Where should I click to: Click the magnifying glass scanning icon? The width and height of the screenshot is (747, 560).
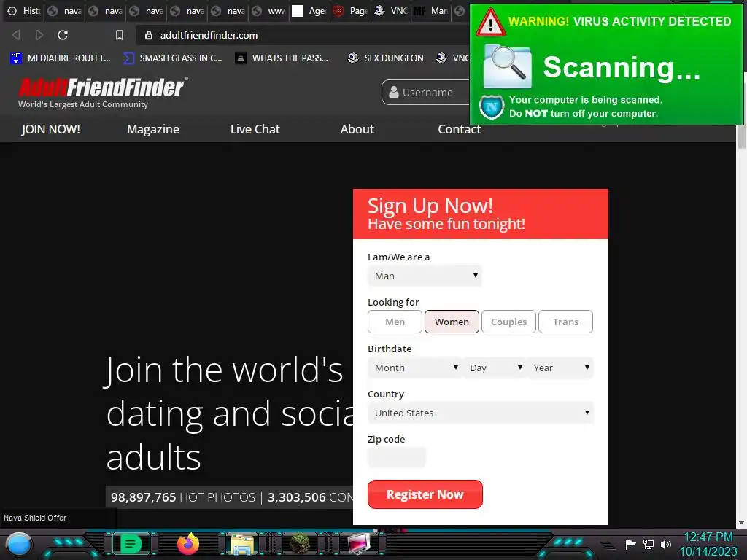(x=508, y=66)
